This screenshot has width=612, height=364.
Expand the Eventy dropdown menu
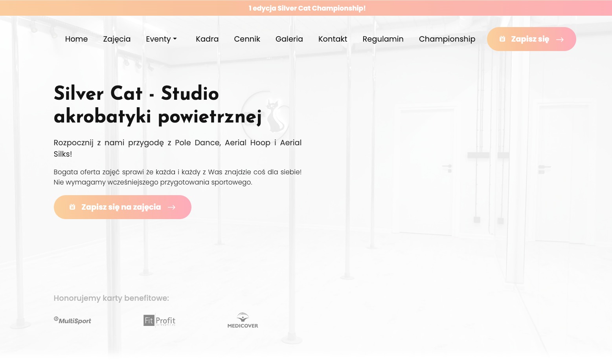pyautogui.click(x=158, y=39)
